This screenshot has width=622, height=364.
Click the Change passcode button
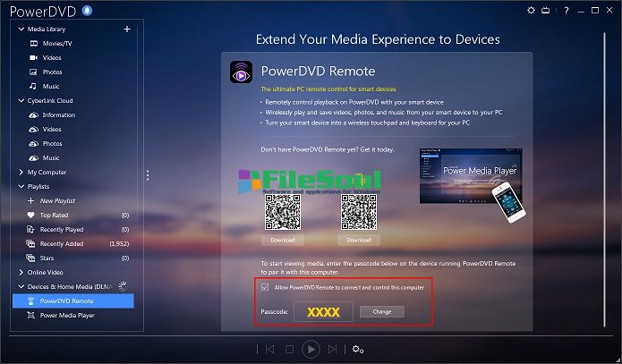coord(381,311)
